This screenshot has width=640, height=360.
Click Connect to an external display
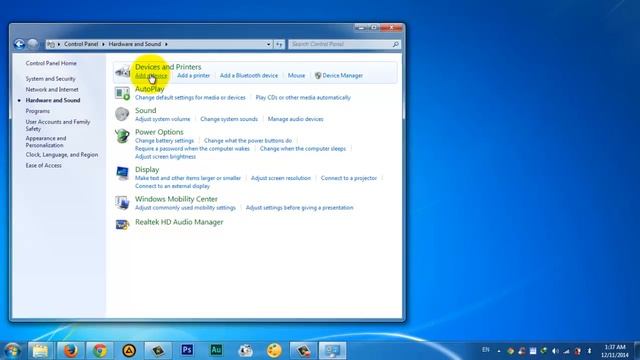172,186
